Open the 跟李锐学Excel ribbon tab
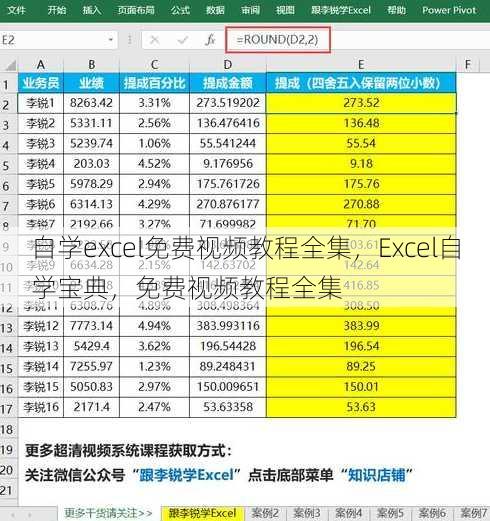Screen dimensions: 490x521 point(341,10)
